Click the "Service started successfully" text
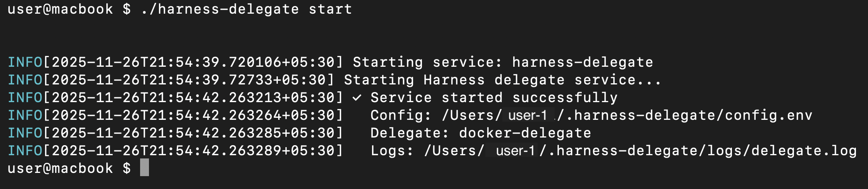This screenshot has width=868, height=189. click(494, 98)
